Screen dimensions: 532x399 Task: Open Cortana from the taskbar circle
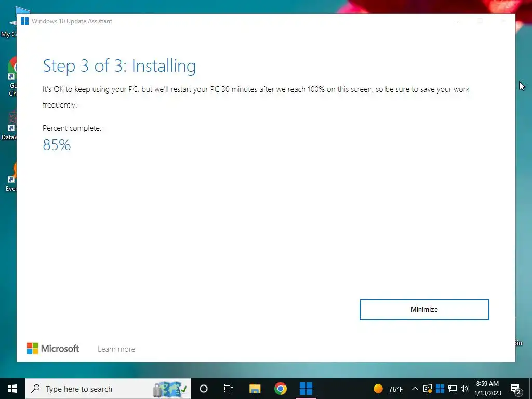(x=204, y=389)
